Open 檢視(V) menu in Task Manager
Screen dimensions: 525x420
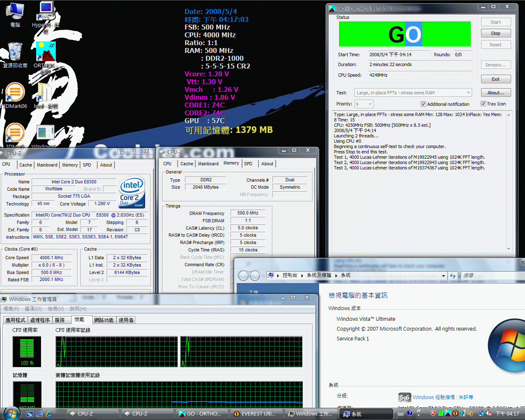tap(55, 309)
